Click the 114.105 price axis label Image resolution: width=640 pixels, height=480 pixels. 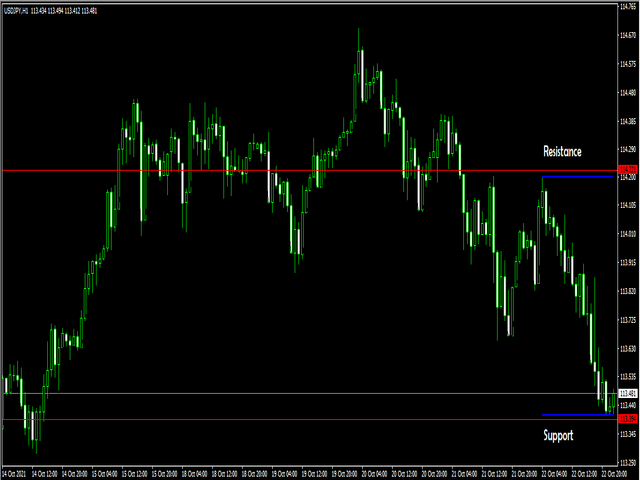click(x=628, y=205)
